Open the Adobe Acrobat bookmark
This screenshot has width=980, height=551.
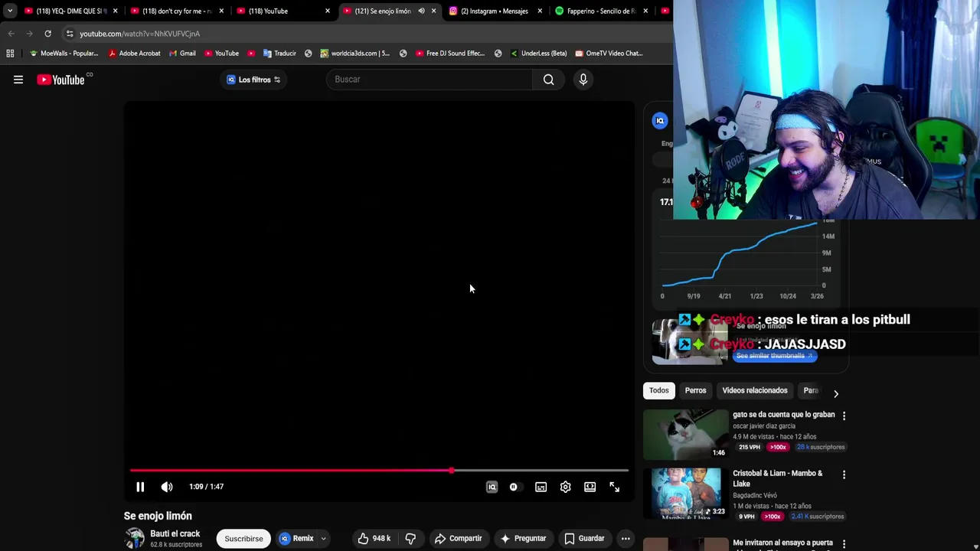coord(135,54)
